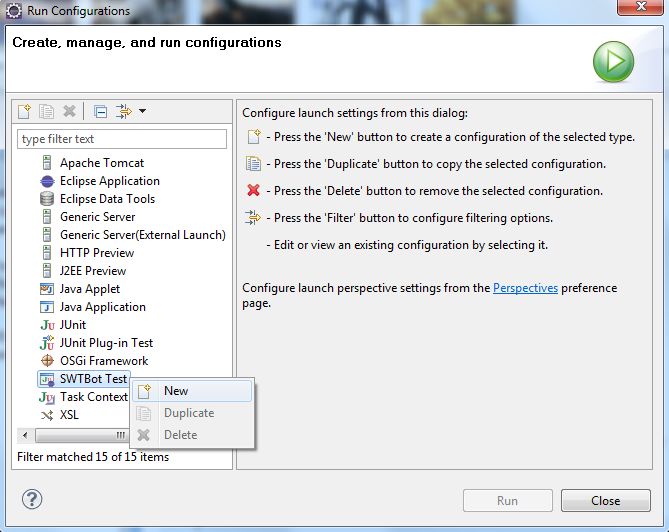This screenshot has width=669, height=532.
Task: Click the Run Configurations title bar icon
Action: pyautogui.click(x=14, y=11)
